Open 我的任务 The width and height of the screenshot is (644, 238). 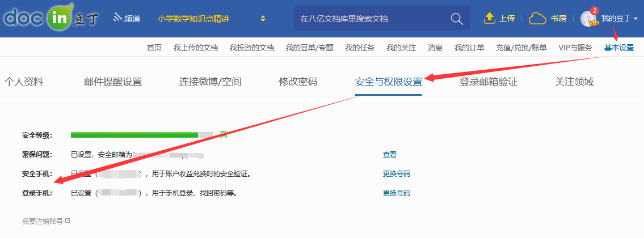360,48
